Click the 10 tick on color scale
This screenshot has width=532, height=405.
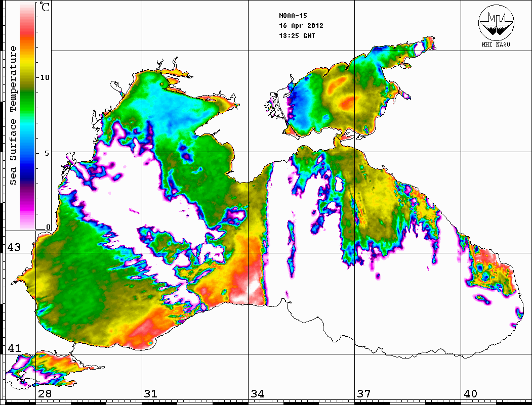pos(45,77)
